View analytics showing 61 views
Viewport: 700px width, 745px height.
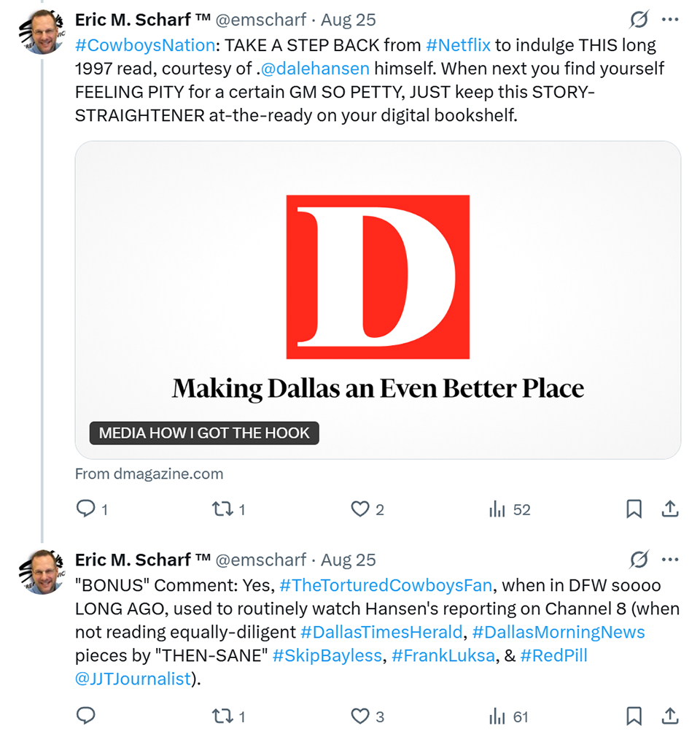click(x=497, y=717)
